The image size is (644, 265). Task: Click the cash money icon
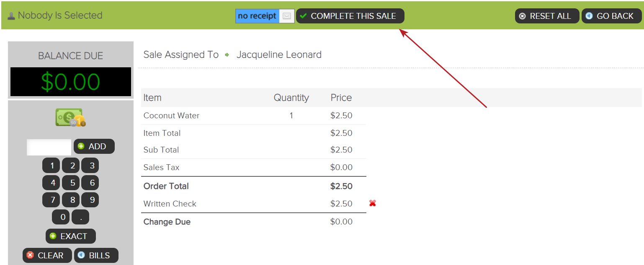pos(70,118)
